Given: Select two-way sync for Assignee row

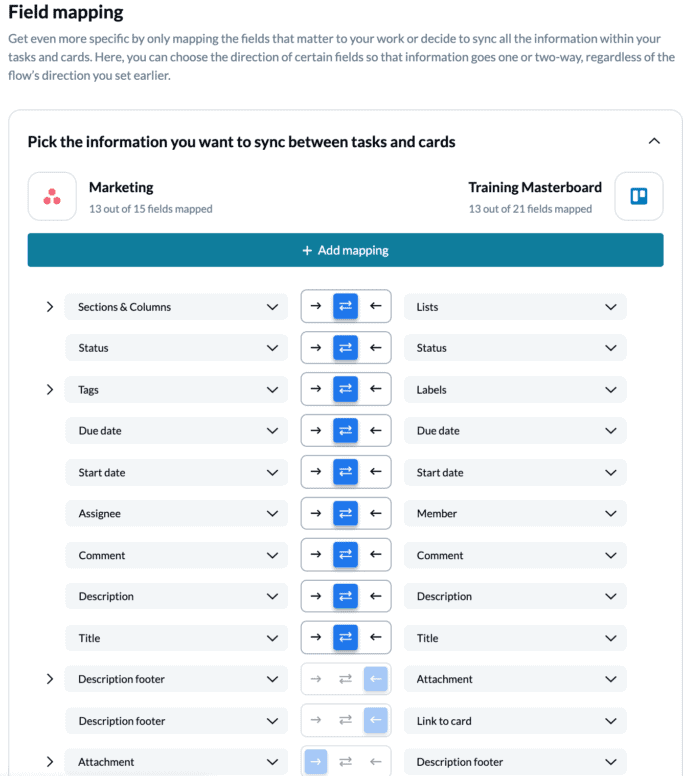Looking at the screenshot, I should tap(345, 514).
